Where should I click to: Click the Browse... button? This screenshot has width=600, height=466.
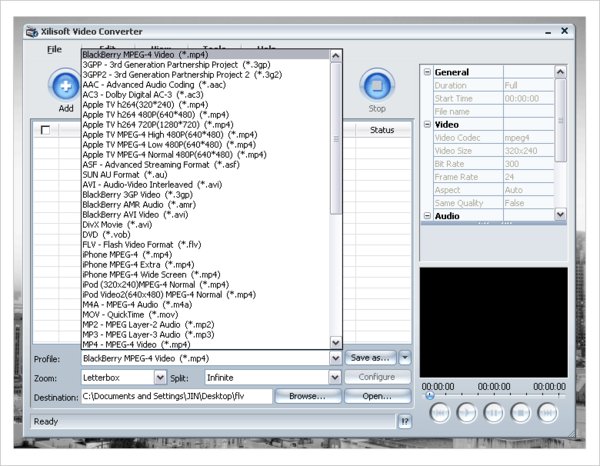pyautogui.click(x=307, y=397)
